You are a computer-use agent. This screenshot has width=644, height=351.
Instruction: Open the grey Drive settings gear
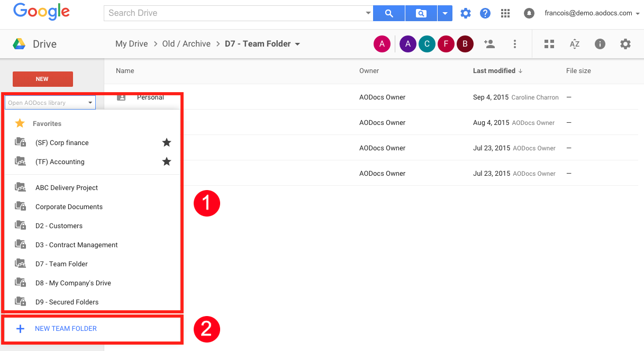(625, 44)
